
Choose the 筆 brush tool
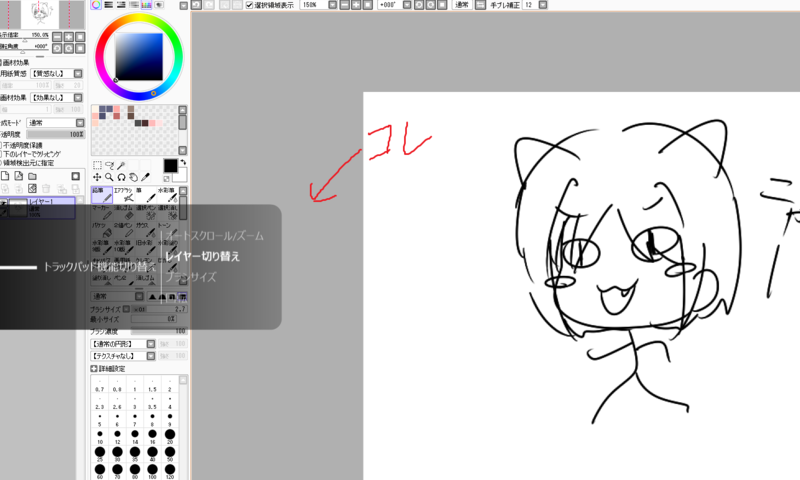click(x=146, y=195)
